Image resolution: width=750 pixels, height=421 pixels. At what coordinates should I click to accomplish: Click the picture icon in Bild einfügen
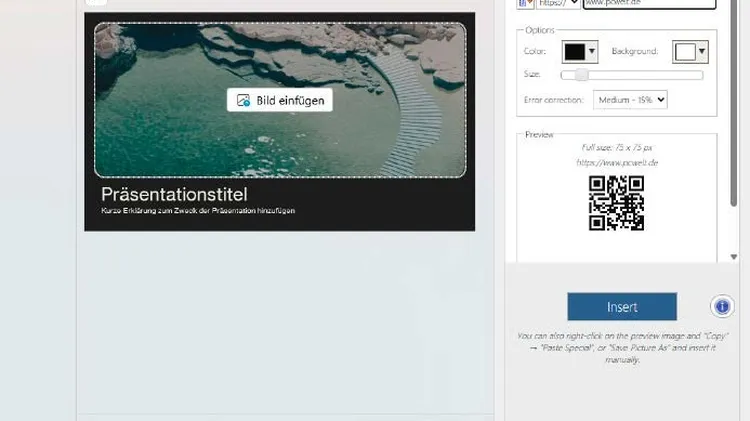coord(243,101)
